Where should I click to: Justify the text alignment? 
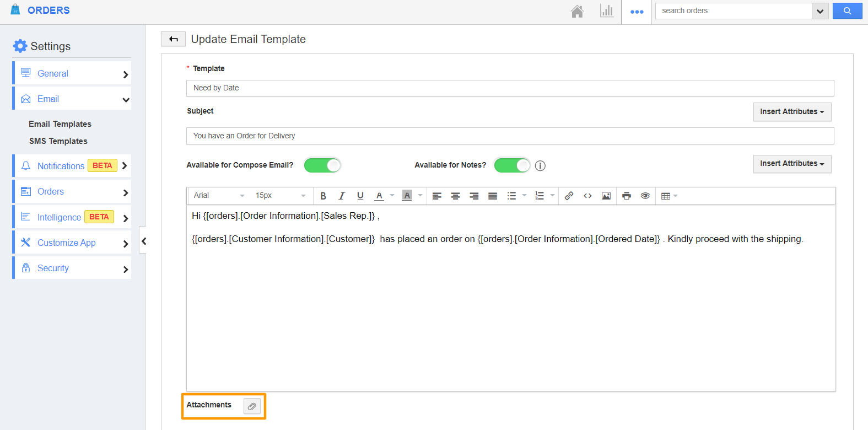[493, 196]
